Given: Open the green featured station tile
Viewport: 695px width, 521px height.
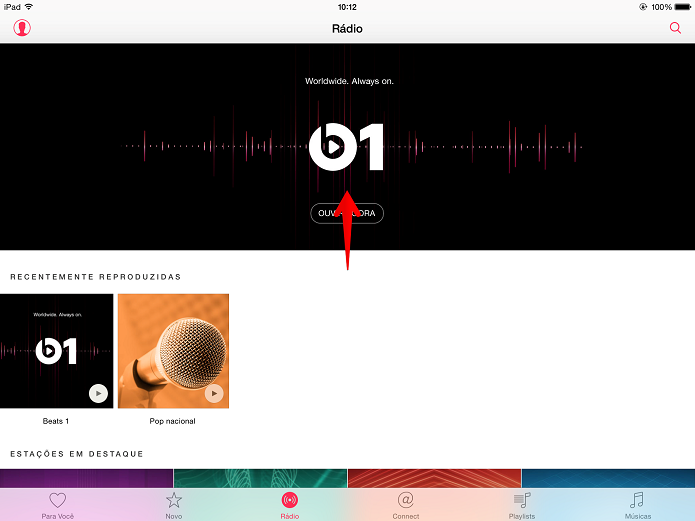Looking at the screenshot, I should (x=261, y=478).
